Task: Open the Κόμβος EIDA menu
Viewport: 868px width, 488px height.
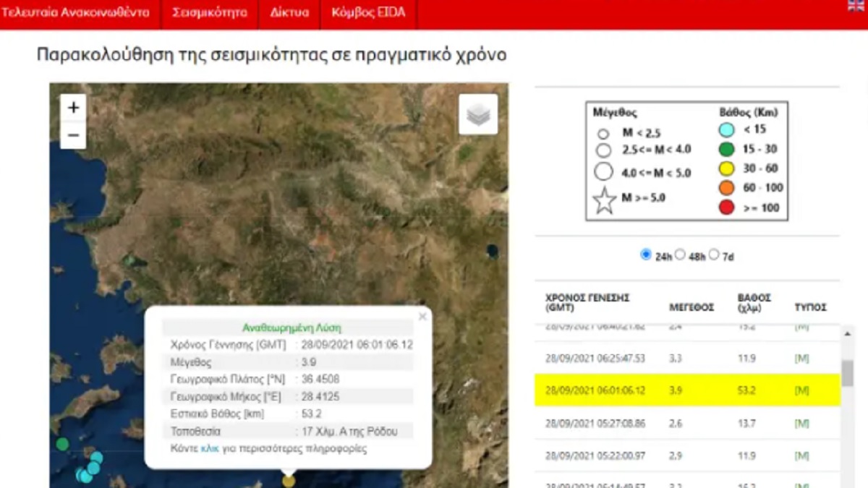Action: (368, 13)
